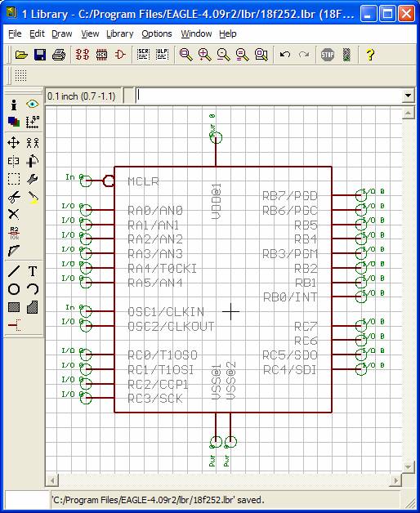The height and width of the screenshot is (513, 420).
Task: Open the Window menu
Action: pyautogui.click(x=196, y=33)
